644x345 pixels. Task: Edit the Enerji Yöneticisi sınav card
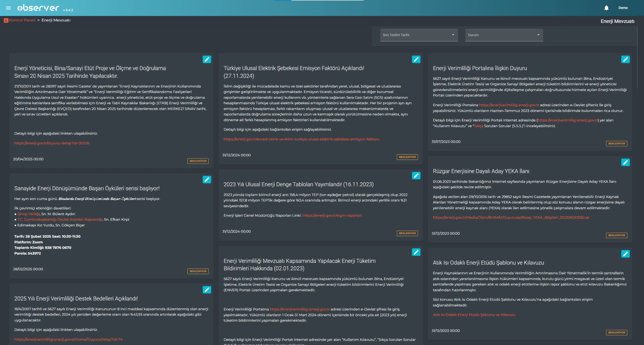tap(207, 59)
